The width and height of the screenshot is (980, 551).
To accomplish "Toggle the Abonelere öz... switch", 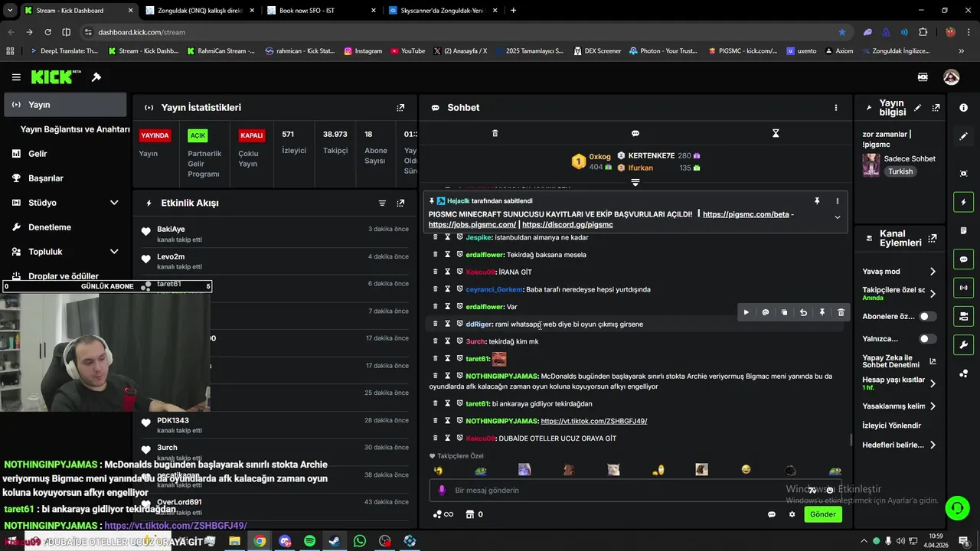I will 927,316.
